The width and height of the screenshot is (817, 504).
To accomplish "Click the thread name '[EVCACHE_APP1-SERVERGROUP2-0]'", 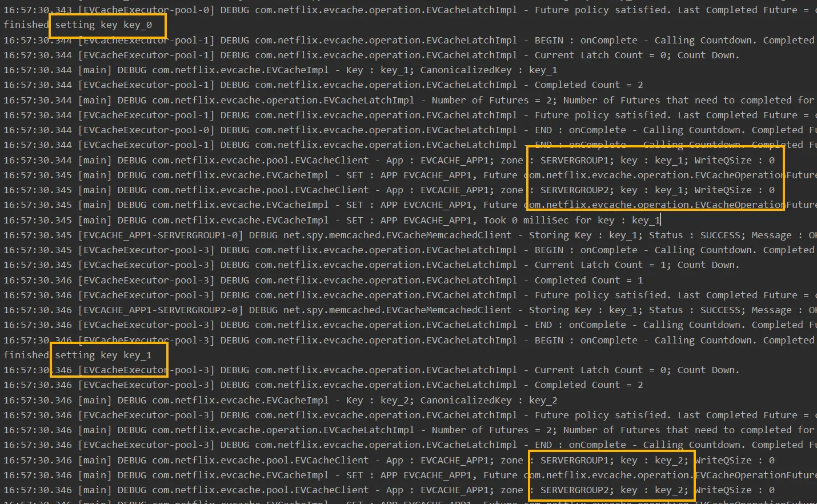I will 160,310.
